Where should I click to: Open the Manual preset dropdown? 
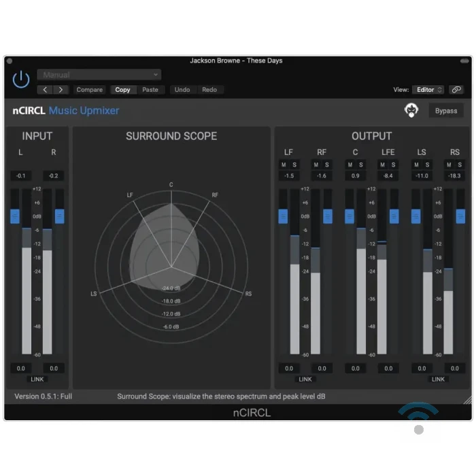99,75
